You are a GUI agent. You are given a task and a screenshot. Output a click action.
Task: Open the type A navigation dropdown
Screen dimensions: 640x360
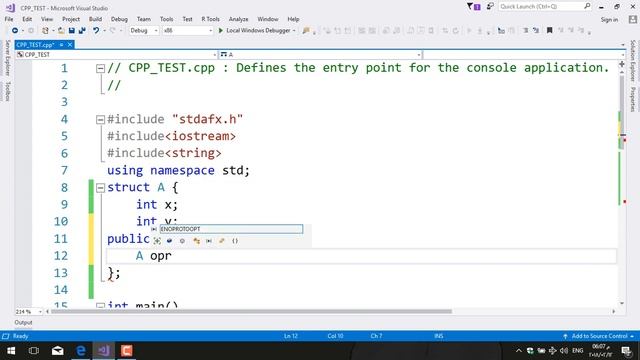(320, 55)
